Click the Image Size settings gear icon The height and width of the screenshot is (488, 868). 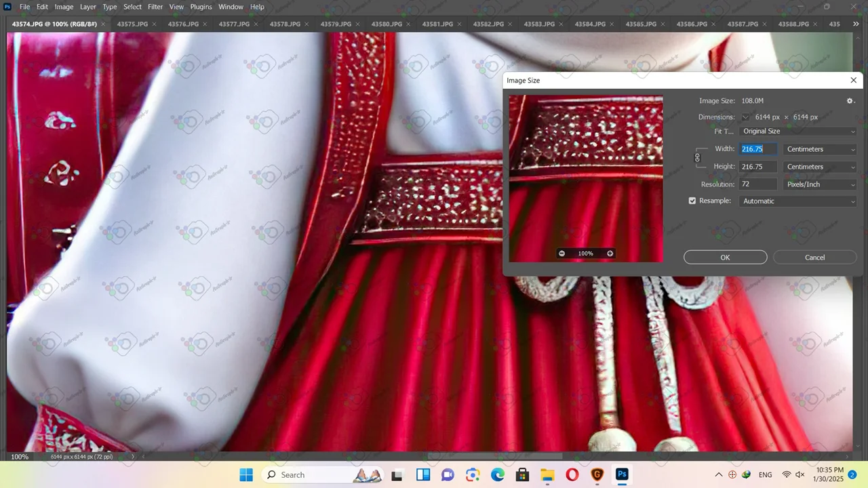[850, 101]
